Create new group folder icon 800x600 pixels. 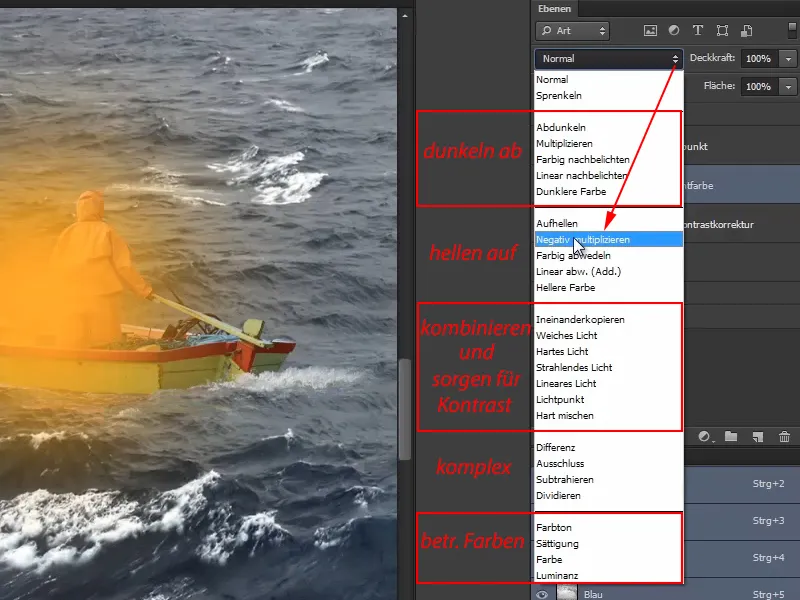[x=731, y=437]
